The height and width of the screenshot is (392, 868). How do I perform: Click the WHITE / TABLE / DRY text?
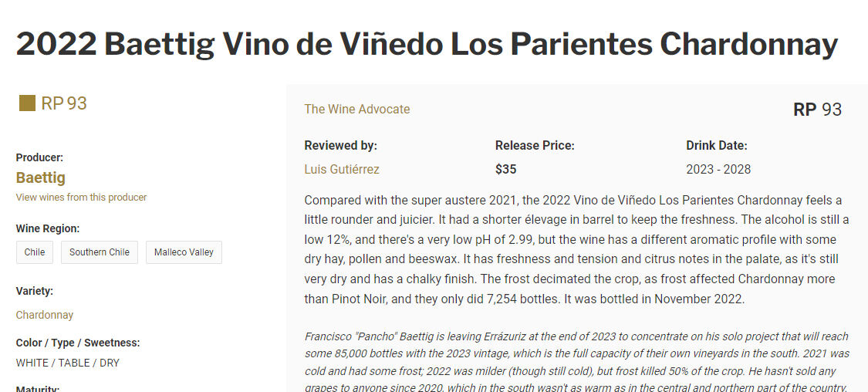tap(68, 363)
